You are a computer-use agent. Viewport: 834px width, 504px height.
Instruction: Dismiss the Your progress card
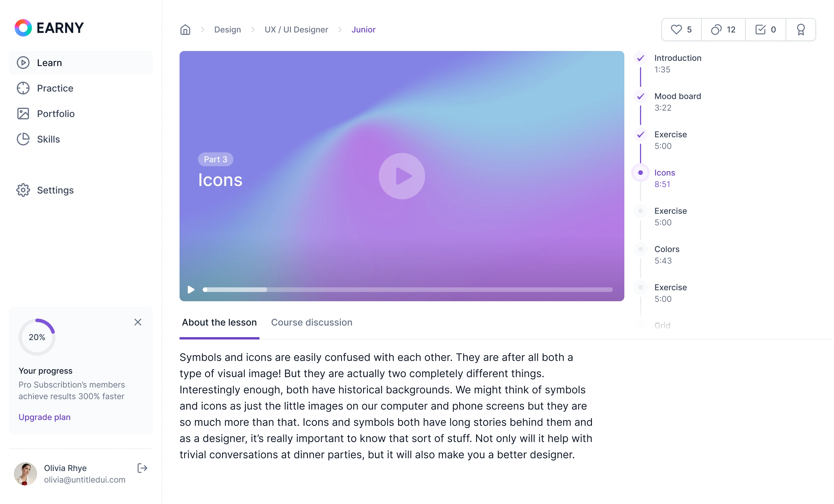[x=138, y=322]
